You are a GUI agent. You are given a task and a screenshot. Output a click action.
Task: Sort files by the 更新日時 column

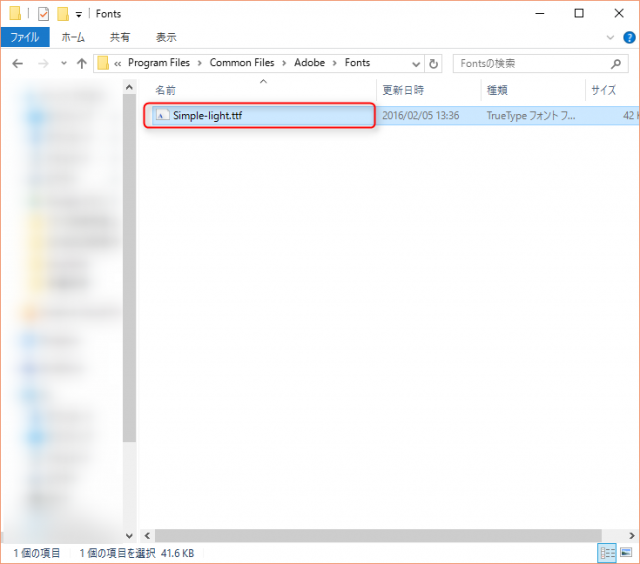point(405,90)
